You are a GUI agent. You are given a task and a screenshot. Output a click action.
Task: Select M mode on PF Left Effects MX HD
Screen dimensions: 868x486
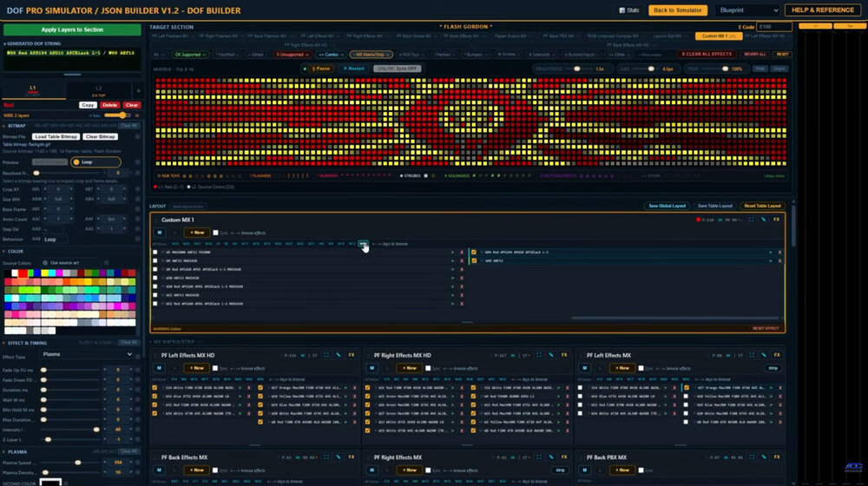click(x=160, y=368)
